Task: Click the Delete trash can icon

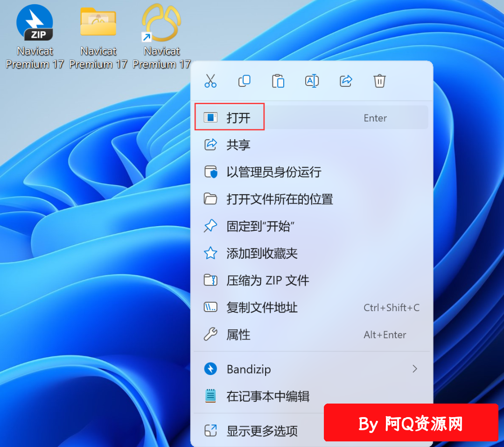Action: point(379,81)
